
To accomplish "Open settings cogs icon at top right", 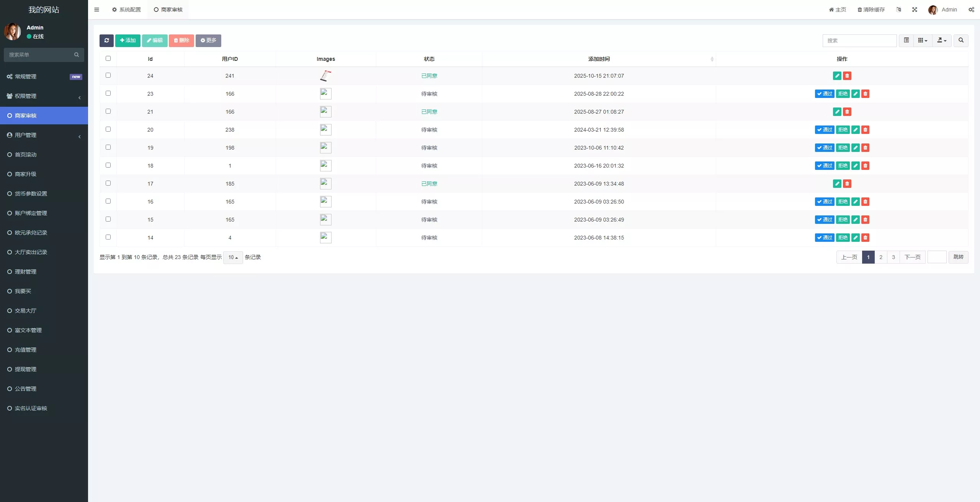I will (x=971, y=10).
